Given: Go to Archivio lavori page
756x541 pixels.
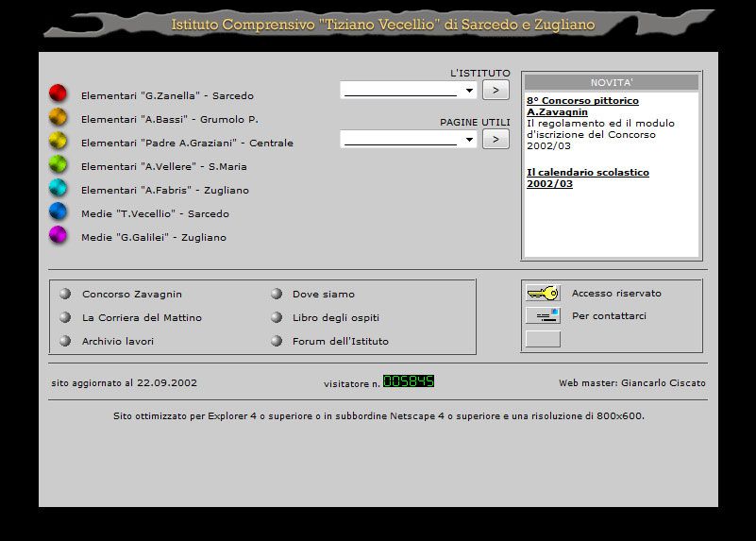Looking at the screenshot, I should [x=118, y=342].
